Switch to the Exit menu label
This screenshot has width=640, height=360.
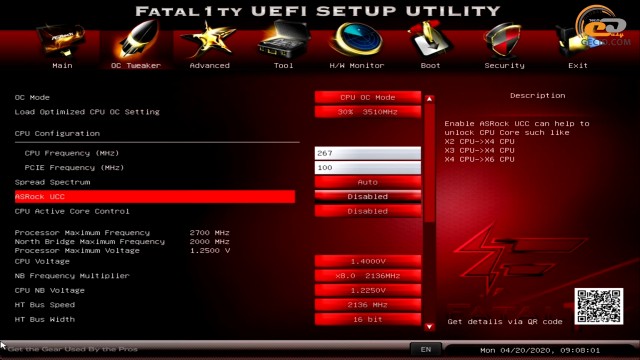click(578, 65)
